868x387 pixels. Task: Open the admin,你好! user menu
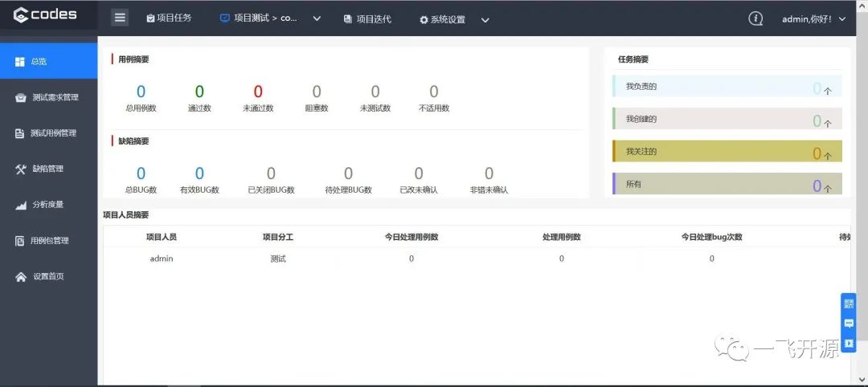click(813, 18)
